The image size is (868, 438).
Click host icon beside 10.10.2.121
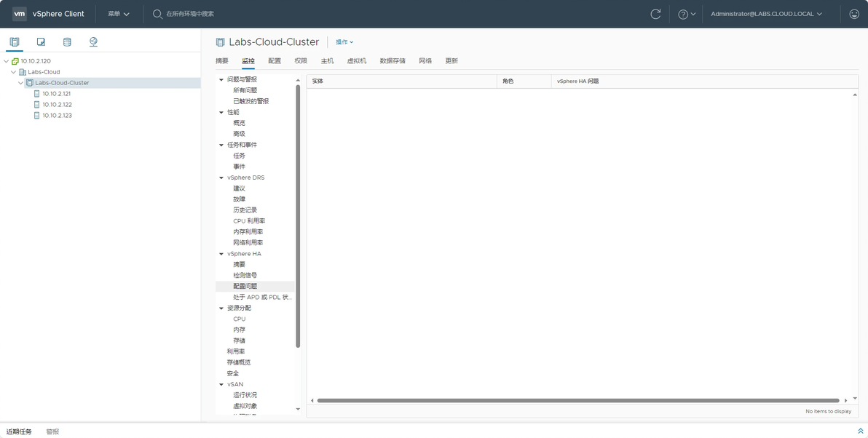[x=36, y=94]
